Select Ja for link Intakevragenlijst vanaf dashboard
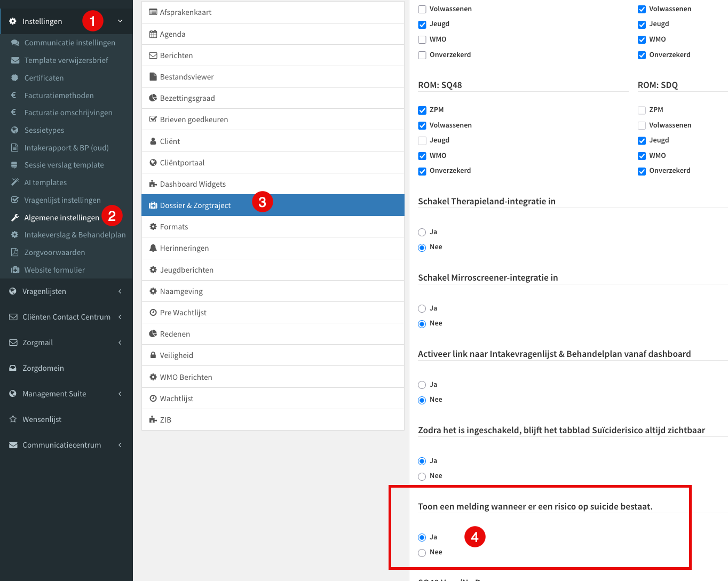Screen dimensions: 728x581 (x=422, y=385)
